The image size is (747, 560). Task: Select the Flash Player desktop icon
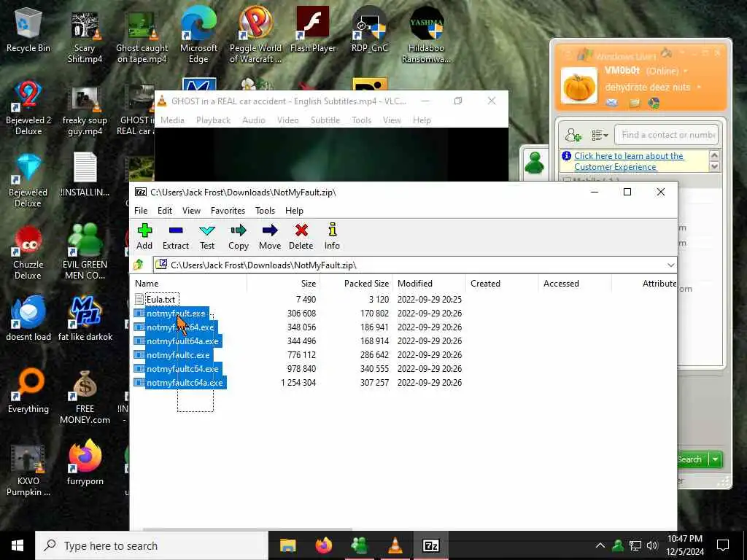point(312,30)
